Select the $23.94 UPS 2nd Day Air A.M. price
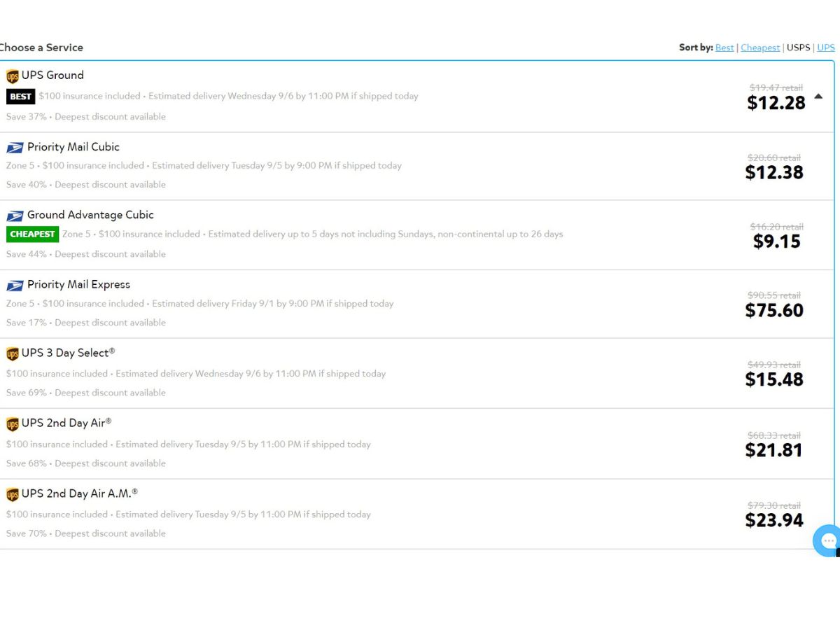Viewport: 840px width, 630px height. point(774,520)
